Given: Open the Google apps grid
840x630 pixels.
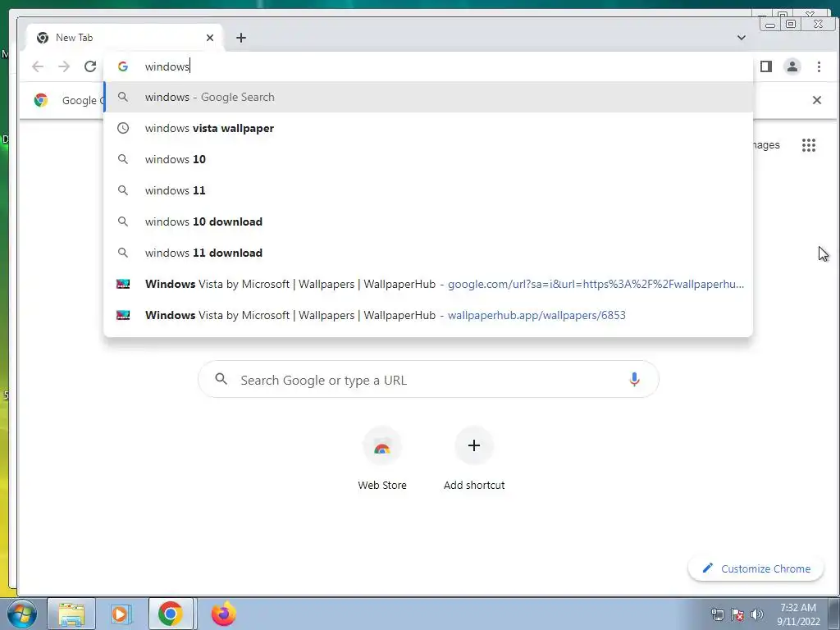Looking at the screenshot, I should [x=808, y=145].
